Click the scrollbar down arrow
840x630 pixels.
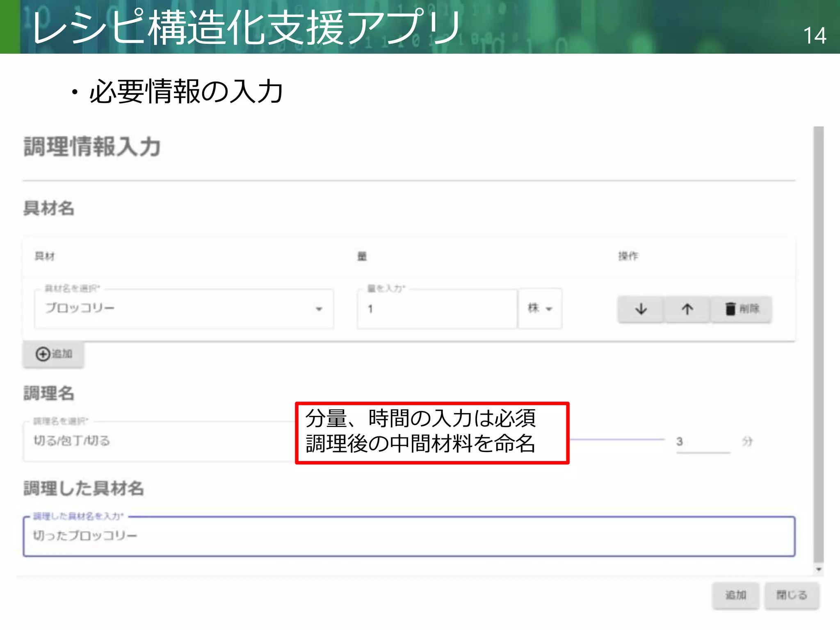[x=819, y=569]
